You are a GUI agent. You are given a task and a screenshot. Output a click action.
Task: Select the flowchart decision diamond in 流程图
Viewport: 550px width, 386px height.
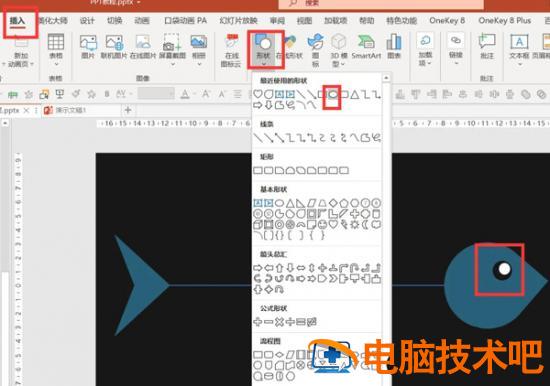(279, 355)
